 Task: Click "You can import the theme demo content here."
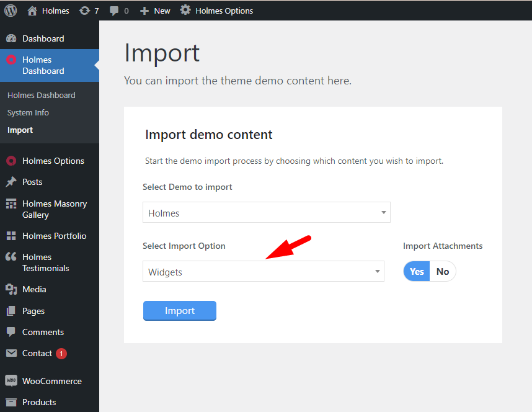click(238, 81)
